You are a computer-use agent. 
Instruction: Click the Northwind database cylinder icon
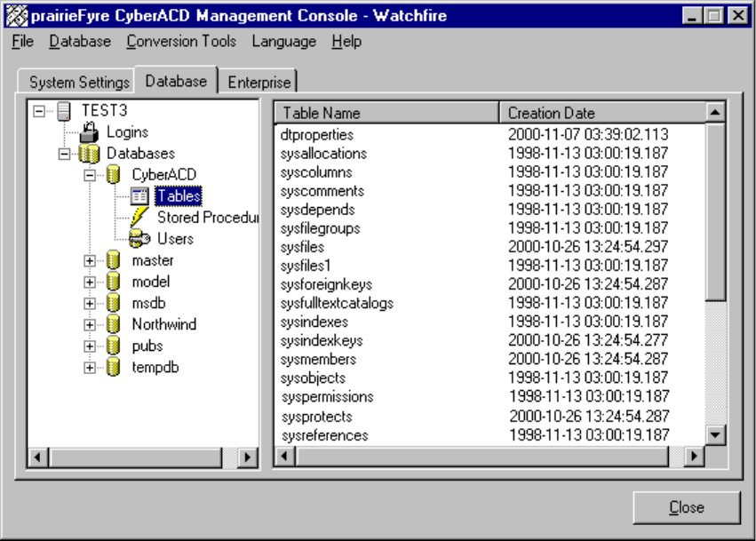114,324
